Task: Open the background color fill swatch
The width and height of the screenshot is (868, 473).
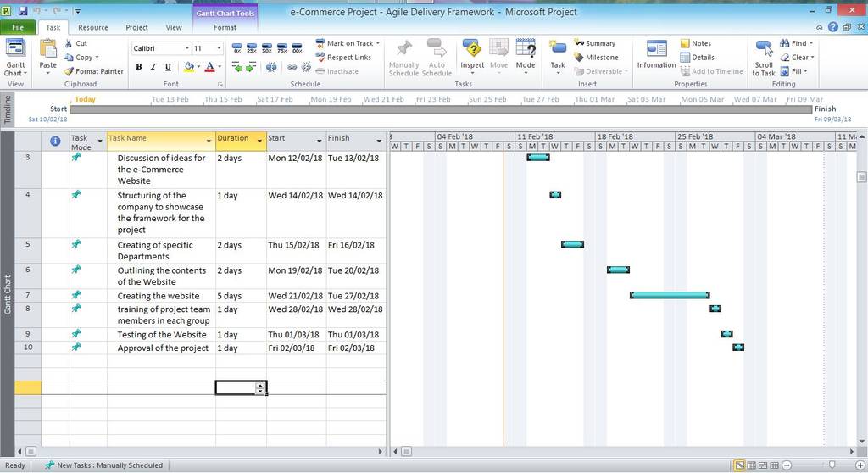Action: (189, 67)
